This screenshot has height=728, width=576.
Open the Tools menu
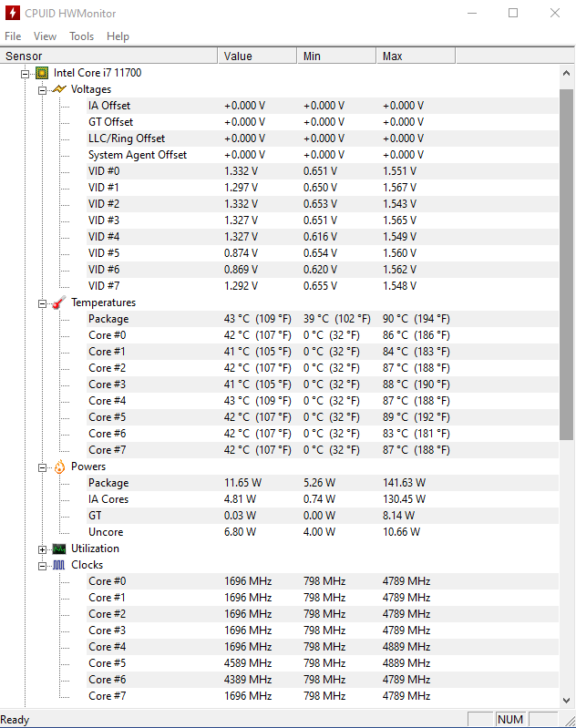point(82,36)
